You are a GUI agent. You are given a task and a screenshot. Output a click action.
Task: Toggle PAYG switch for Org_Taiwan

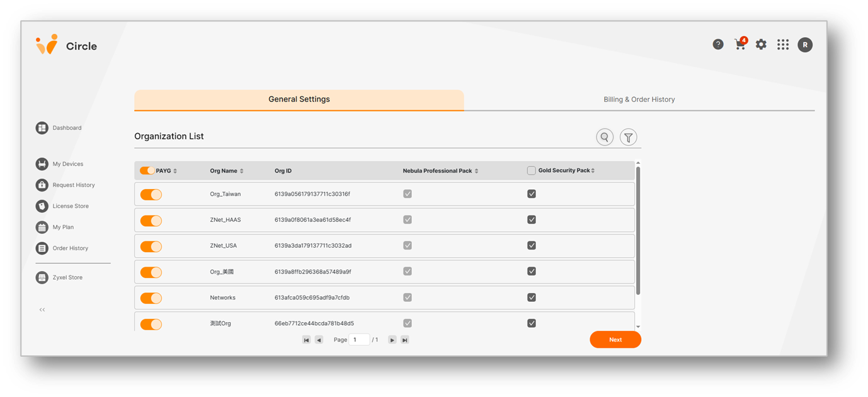[x=151, y=195]
